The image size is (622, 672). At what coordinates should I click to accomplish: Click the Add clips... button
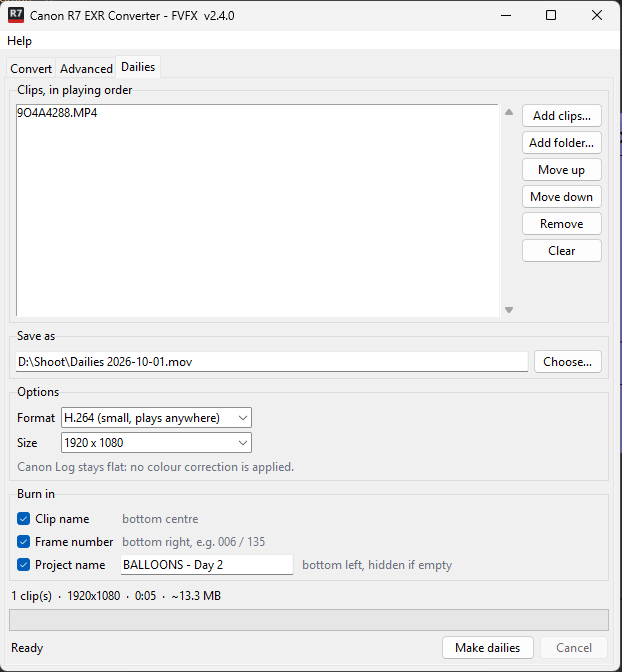coord(562,116)
